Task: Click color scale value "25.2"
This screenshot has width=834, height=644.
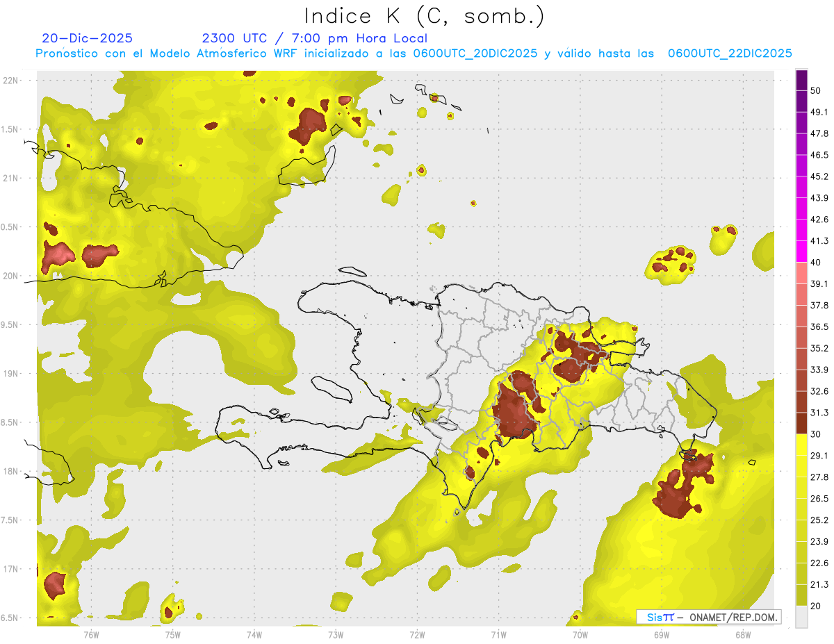Action: coord(819,520)
